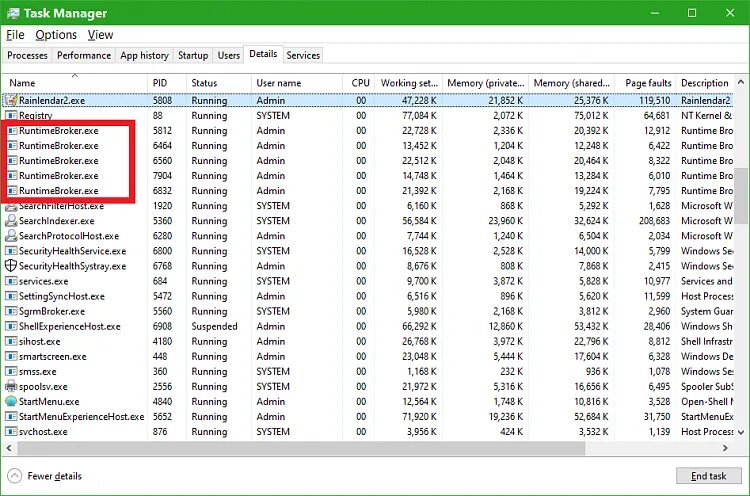Click the 77,084 K working set value

(419, 115)
